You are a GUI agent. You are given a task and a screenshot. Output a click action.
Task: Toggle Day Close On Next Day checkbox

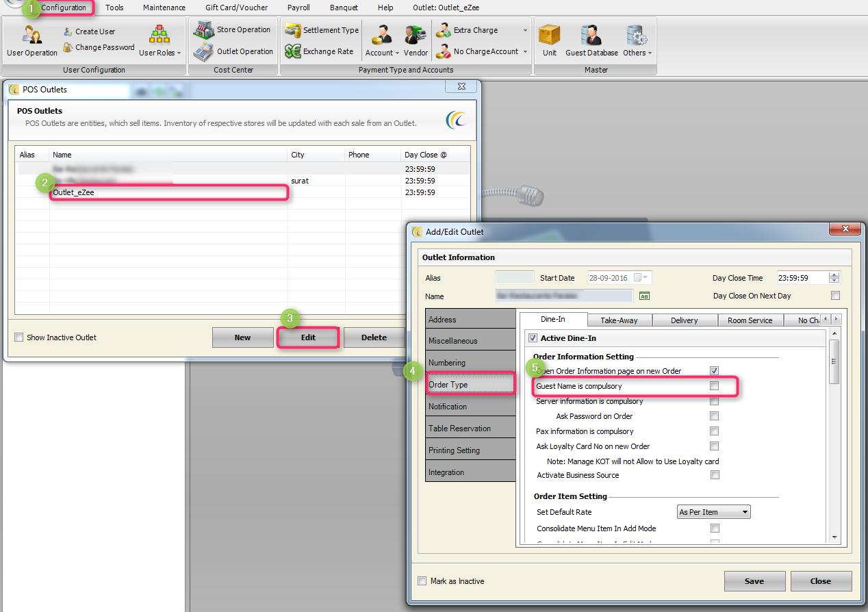pos(834,296)
